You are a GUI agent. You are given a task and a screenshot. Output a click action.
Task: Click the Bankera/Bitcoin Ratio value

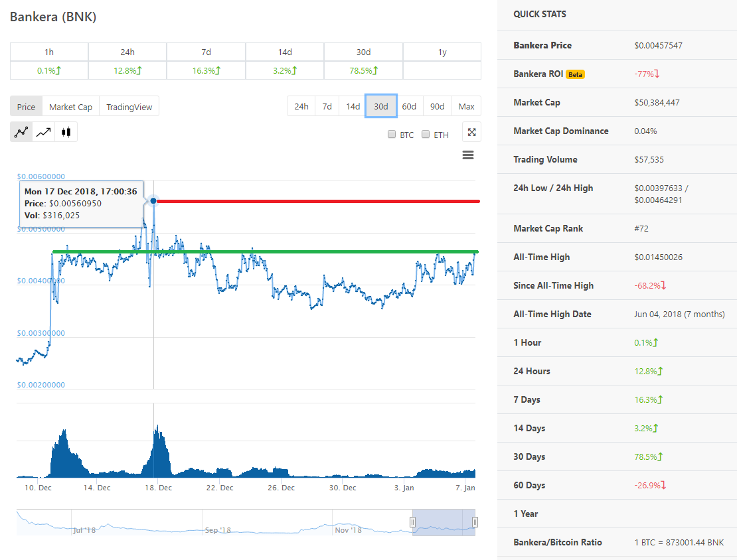point(679,543)
